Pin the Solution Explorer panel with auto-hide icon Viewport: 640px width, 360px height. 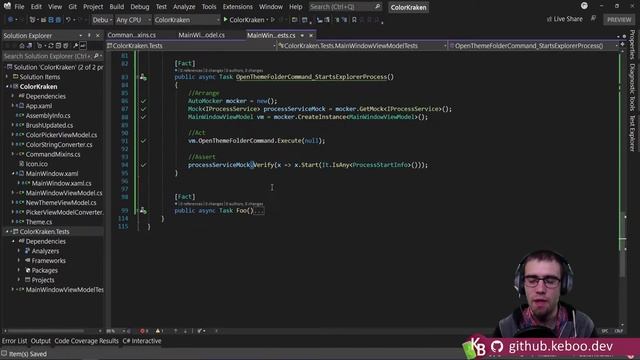(89, 36)
